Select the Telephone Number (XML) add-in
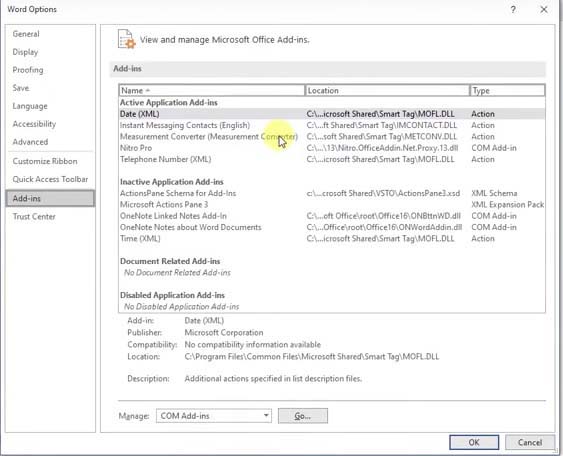563x456 pixels. pyautogui.click(x=332, y=159)
